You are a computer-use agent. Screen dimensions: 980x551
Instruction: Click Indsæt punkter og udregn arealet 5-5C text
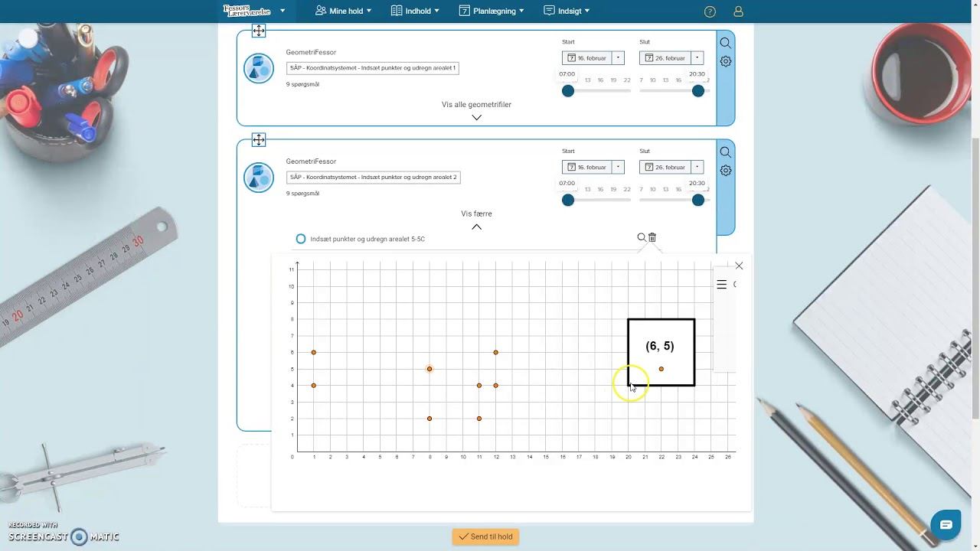click(367, 239)
